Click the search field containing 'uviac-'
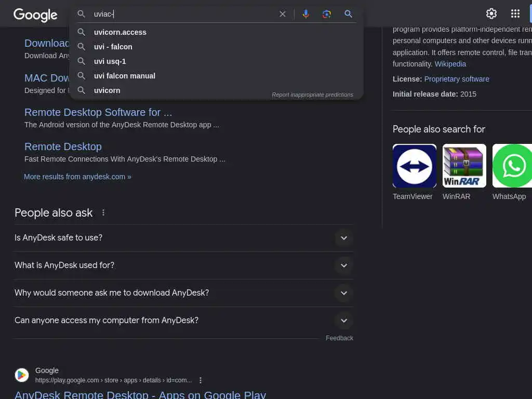 pos(183,14)
